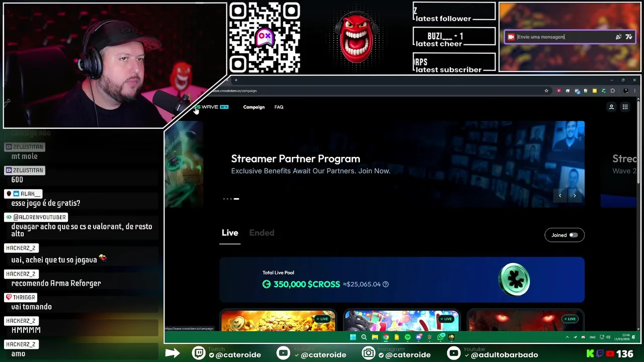Click the help icon beside the dollar value
Image resolution: width=644 pixels, height=362 pixels.
pyautogui.click(x=385, y=284)
